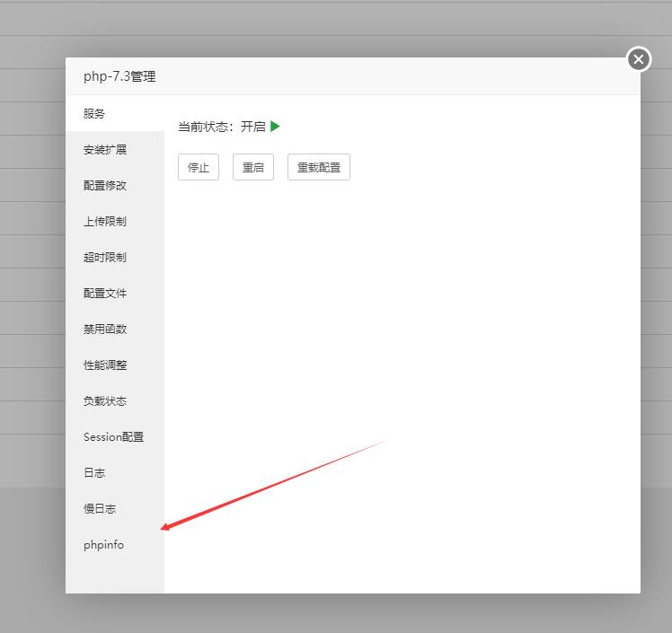This screenshot has width=672, height=633.
Task: Show the 慢日志 tab
Action: pyautogui.click(x=115, y=509)
